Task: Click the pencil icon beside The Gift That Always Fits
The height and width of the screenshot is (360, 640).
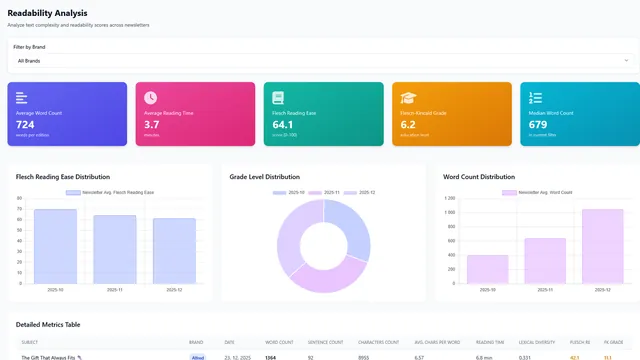Action: (x=80, y=358)
